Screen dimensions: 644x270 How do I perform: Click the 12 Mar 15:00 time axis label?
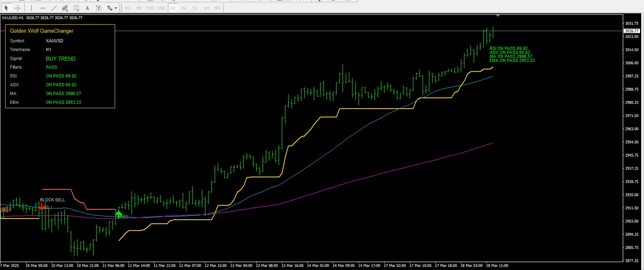coord(216,266)
